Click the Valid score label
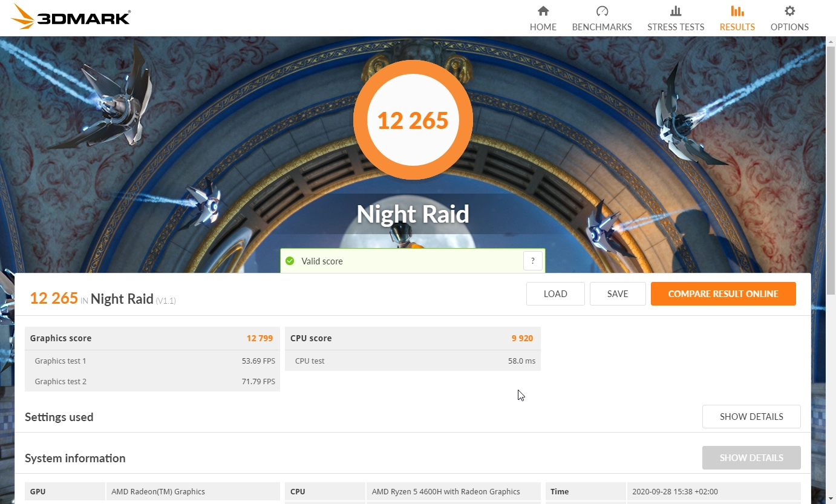This screenshot has height=504, width=836. (x=322, y=261)
